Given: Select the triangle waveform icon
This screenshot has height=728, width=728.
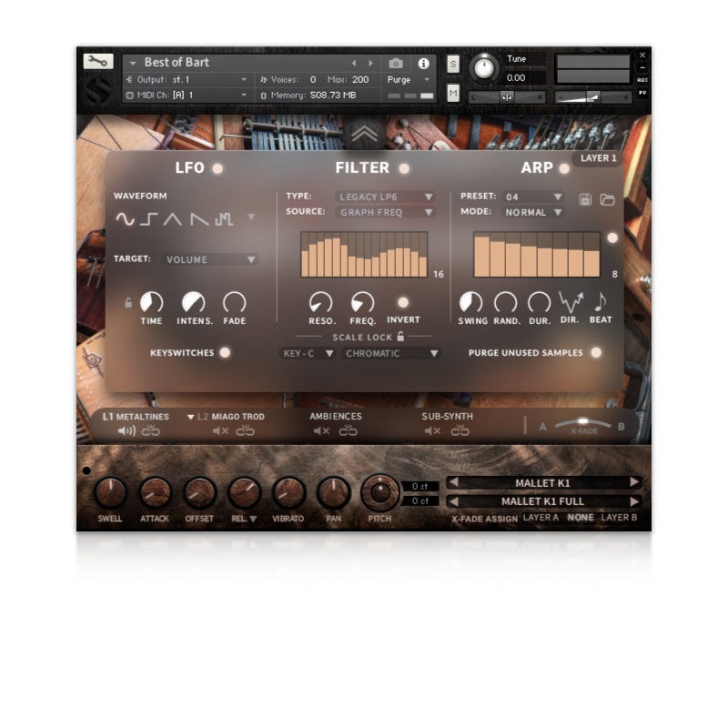Looking at the screenshot, I should [x=173, y=218].
